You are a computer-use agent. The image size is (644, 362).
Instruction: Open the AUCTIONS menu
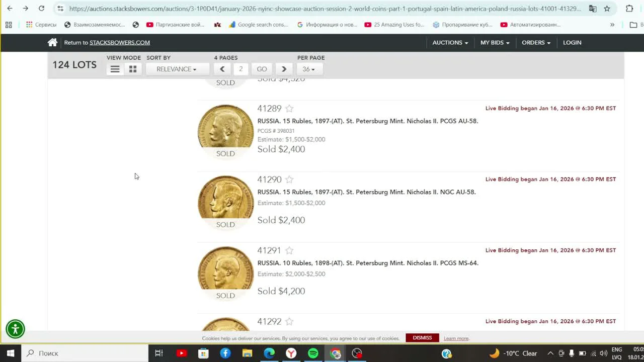[x=449, y=42]
